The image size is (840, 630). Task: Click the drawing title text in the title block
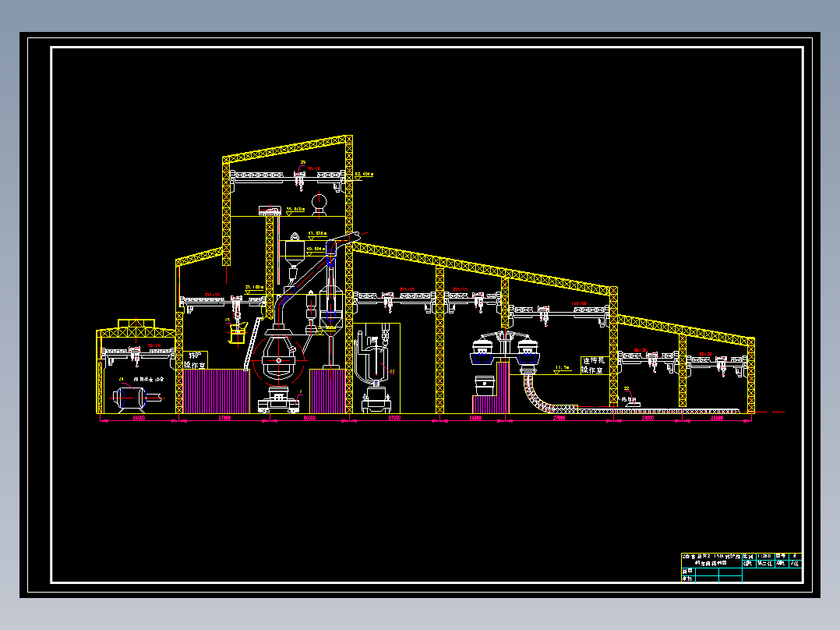point(711,561)
